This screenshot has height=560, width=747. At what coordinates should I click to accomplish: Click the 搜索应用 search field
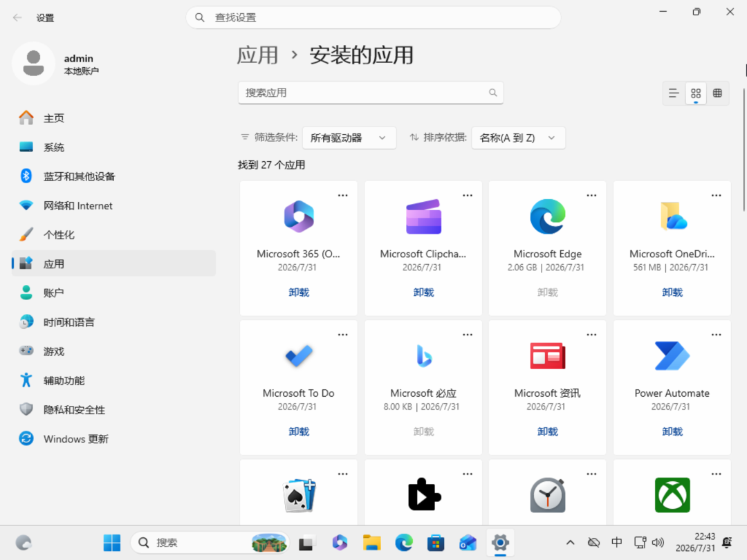tap(371, 93)
